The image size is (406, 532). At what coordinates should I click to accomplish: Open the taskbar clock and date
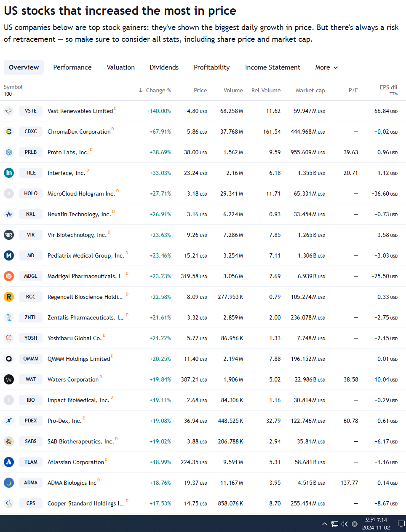376,524
